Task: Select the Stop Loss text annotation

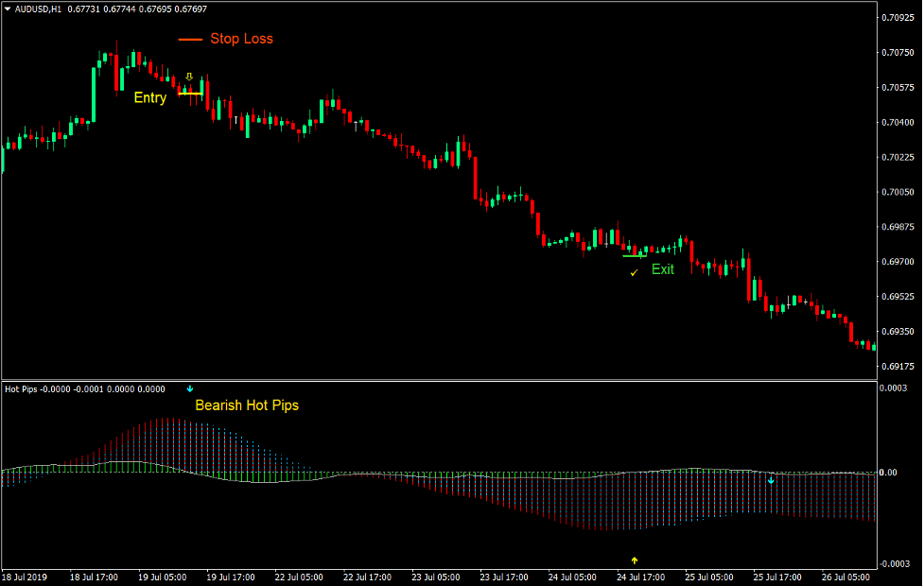Action: pos(243,39)
